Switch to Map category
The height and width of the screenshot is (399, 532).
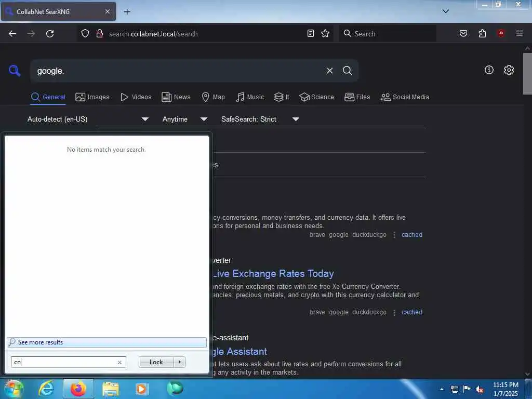[x=213, y=97]
